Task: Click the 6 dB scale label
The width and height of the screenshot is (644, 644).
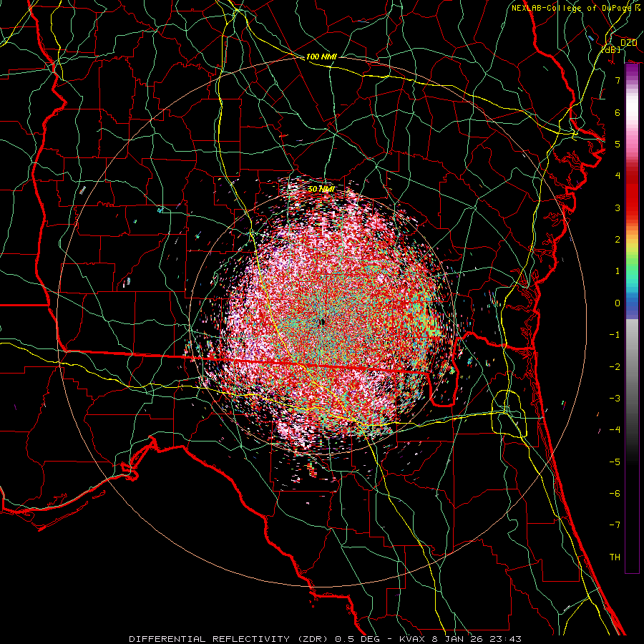Action: [x=618, y=112]
